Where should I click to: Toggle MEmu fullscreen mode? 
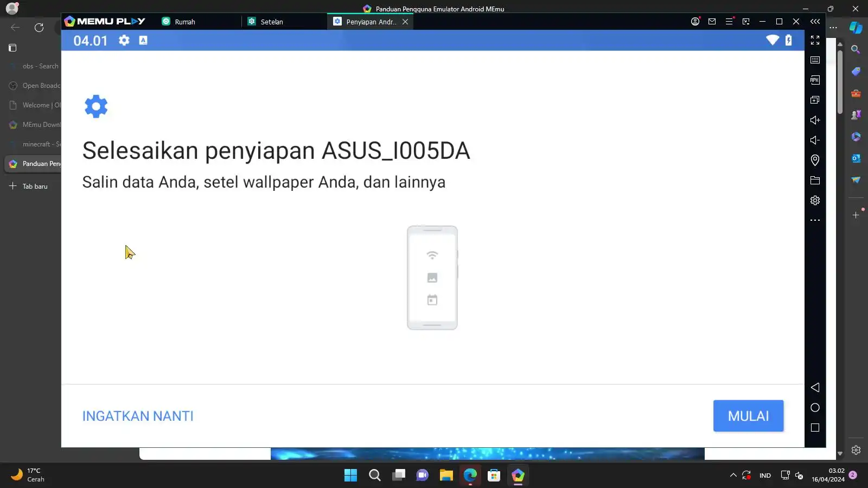point(815,40)
